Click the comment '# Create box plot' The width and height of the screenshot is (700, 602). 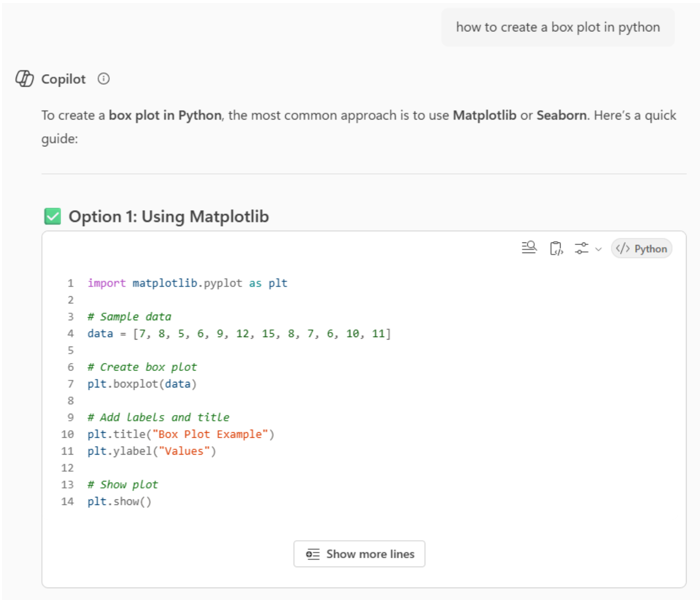142,367
